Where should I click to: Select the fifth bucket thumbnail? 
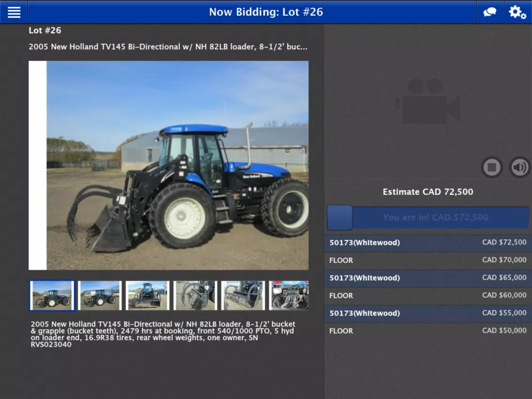(243, 295)
